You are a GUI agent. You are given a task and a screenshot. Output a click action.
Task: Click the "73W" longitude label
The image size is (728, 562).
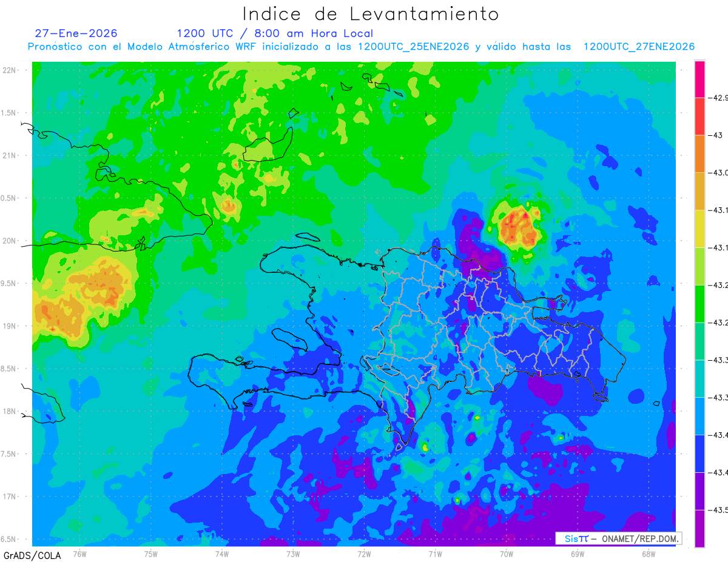pos(293,554)
